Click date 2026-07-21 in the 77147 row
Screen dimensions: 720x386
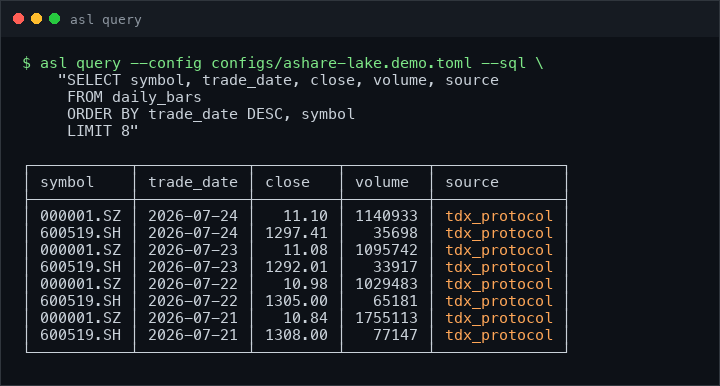click(193, 335)
